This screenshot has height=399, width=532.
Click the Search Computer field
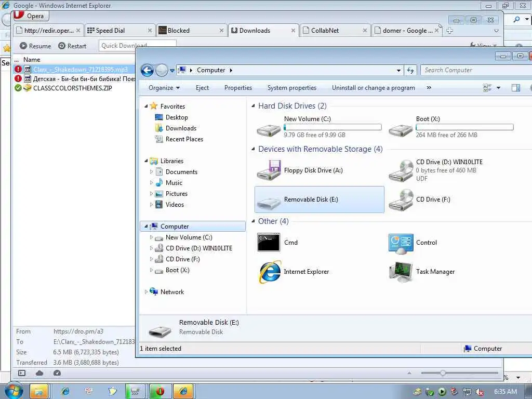click(476, 70)
